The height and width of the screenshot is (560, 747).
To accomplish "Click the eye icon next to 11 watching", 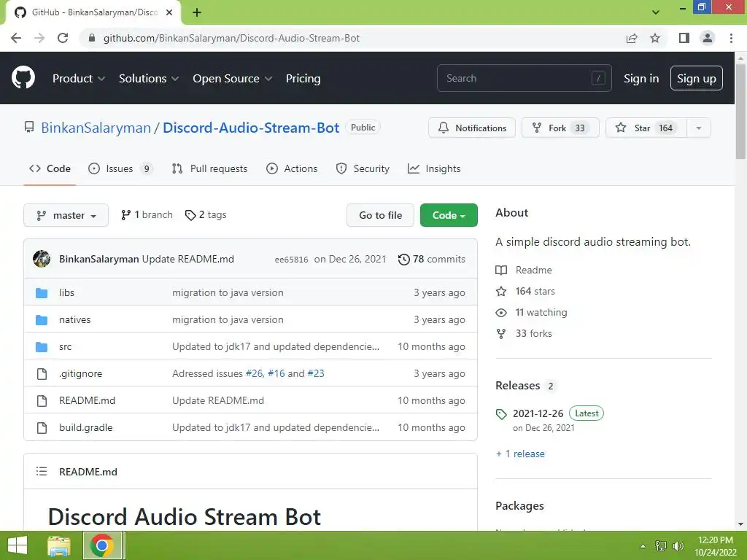I will click(501, 313).
